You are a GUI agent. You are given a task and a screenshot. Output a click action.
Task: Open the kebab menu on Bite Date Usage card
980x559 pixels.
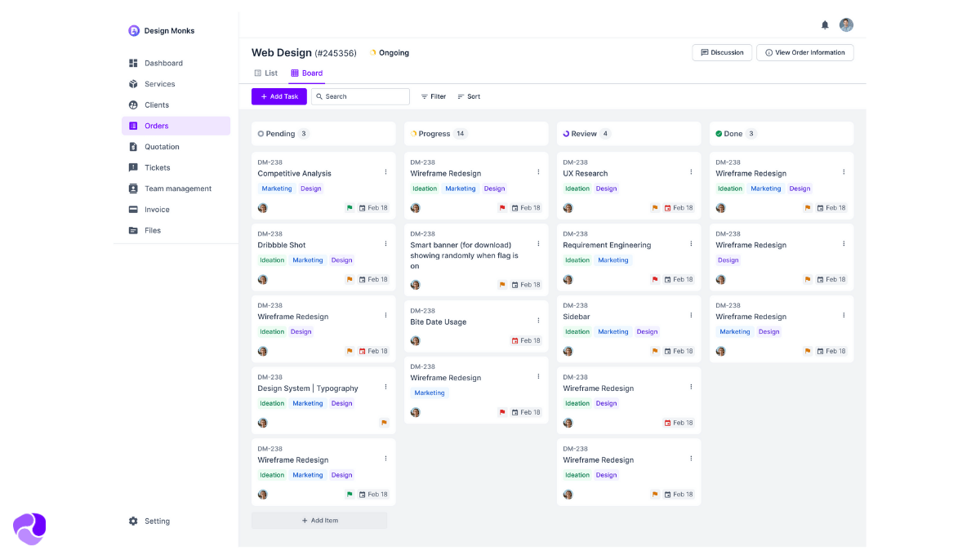(x=538, y=321)
